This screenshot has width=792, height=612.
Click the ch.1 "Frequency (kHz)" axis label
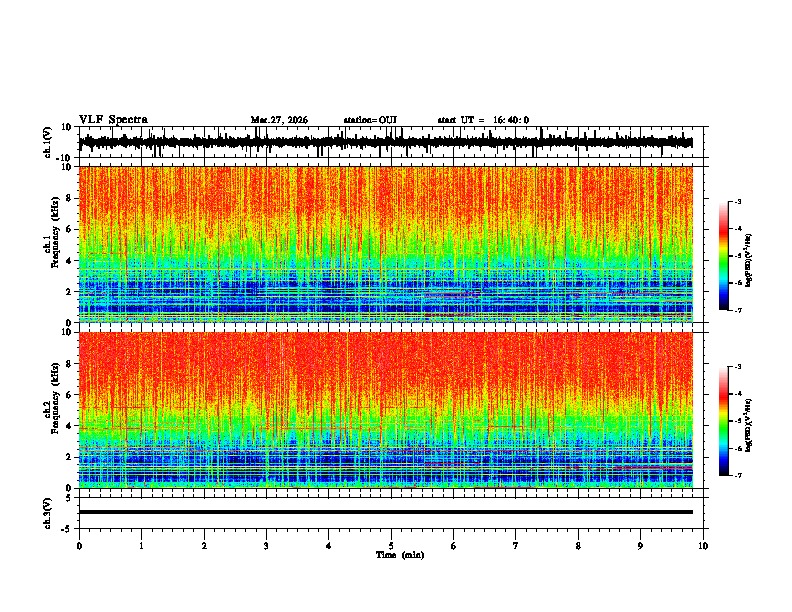(55, 232)
